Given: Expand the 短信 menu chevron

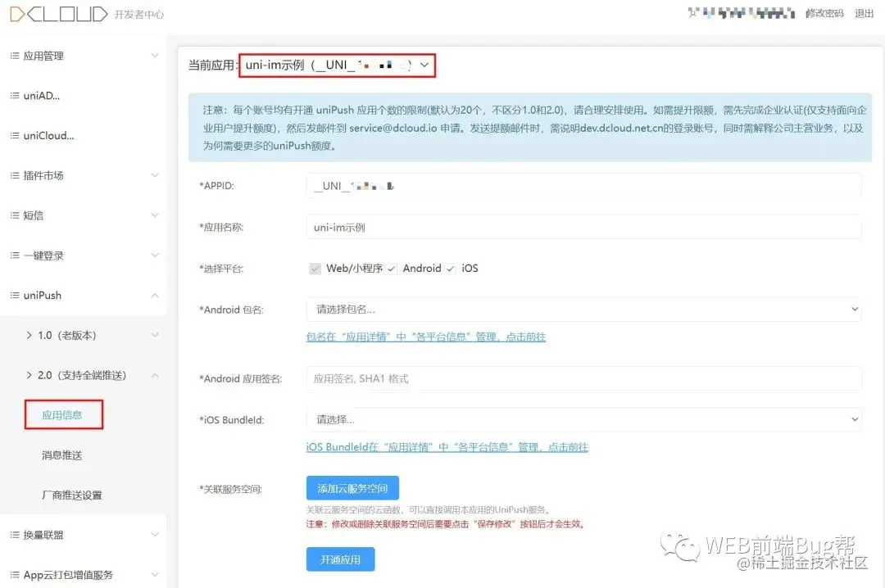Looking at the screenshot, I should click(155, 215).
